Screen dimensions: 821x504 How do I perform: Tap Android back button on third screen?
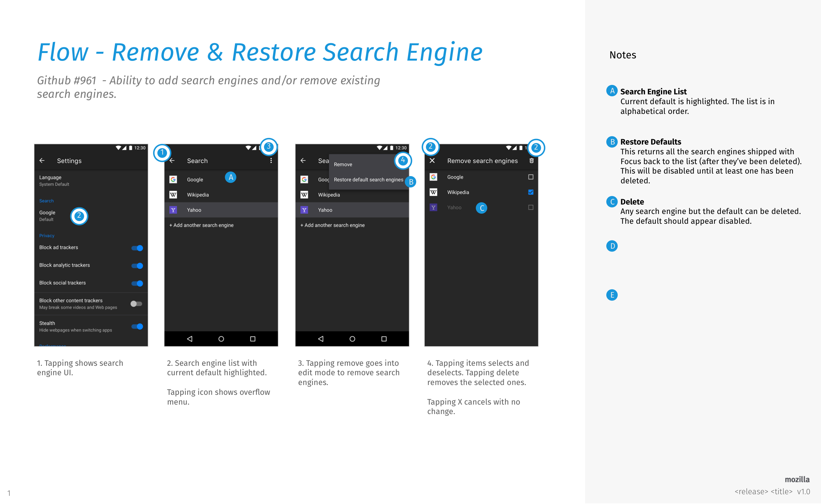point(321,339)
